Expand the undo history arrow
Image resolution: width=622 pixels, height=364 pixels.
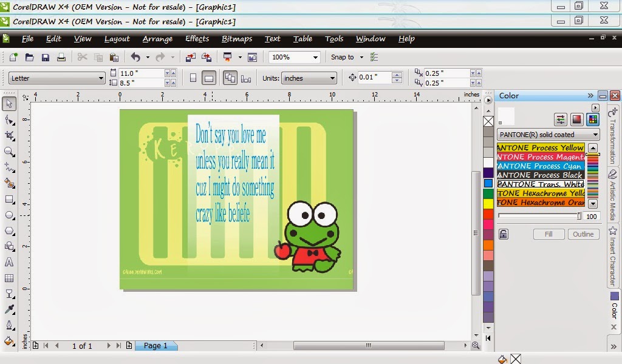coord(148,58)
